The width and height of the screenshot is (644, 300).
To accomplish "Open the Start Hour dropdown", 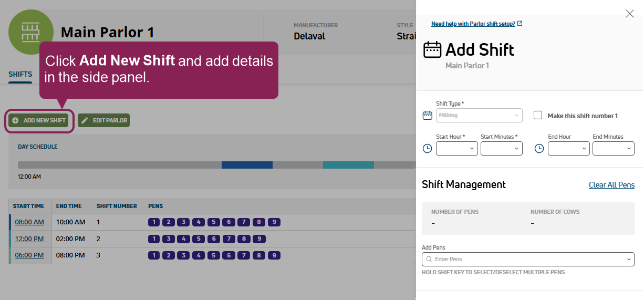I will [x=456, y=149].
